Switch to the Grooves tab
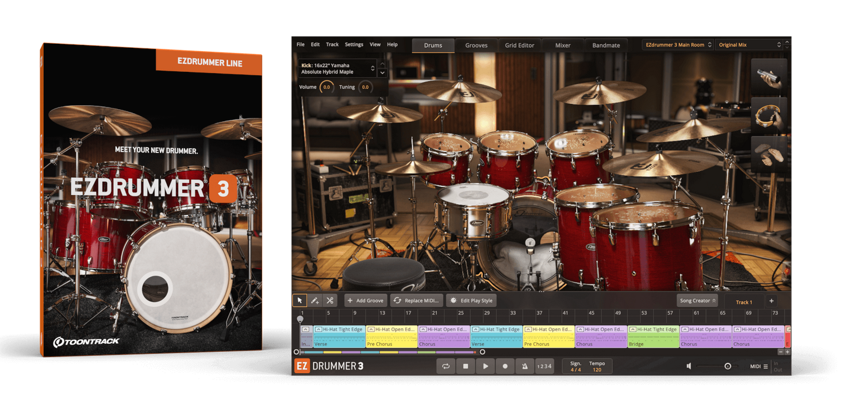Screen dimensions: 868x418 [x=477, y=45]
